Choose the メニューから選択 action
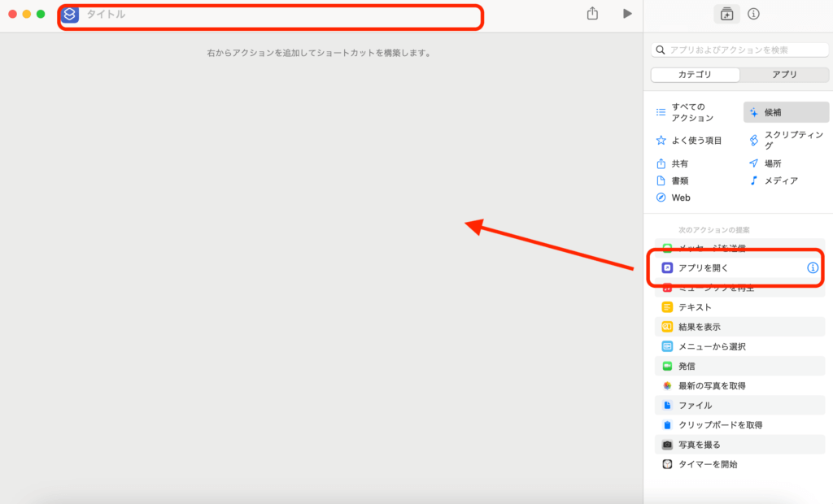Image resolution: width=833 pixels, height=504 pixels. pyautogui.click(x=712, y=346)
